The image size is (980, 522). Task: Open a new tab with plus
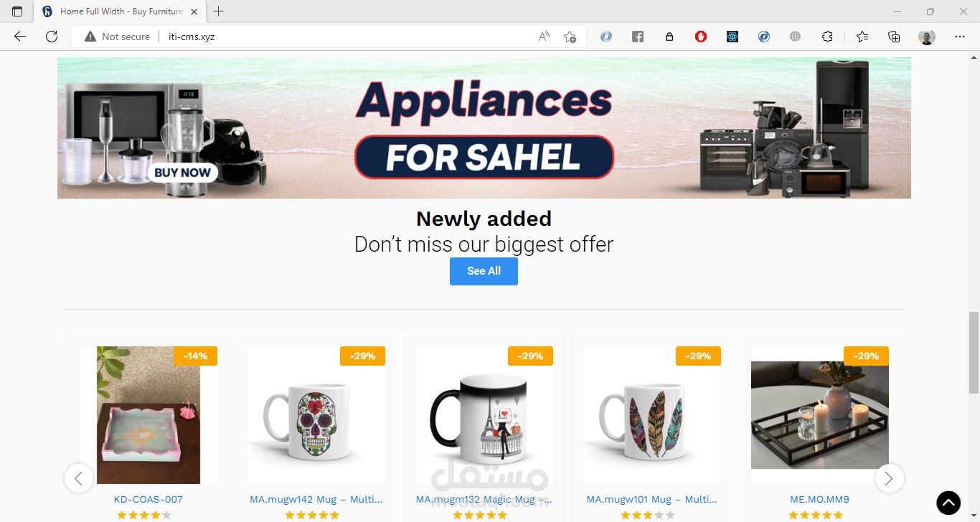219,11
